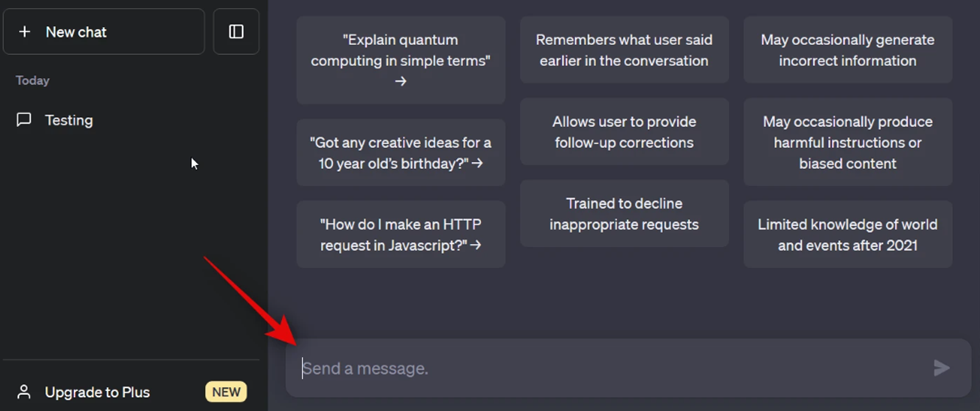This screenshot has height=411, width=980.
Task: Click the user profile icon beside Upgrade to Plus
Action: point(24,392)
